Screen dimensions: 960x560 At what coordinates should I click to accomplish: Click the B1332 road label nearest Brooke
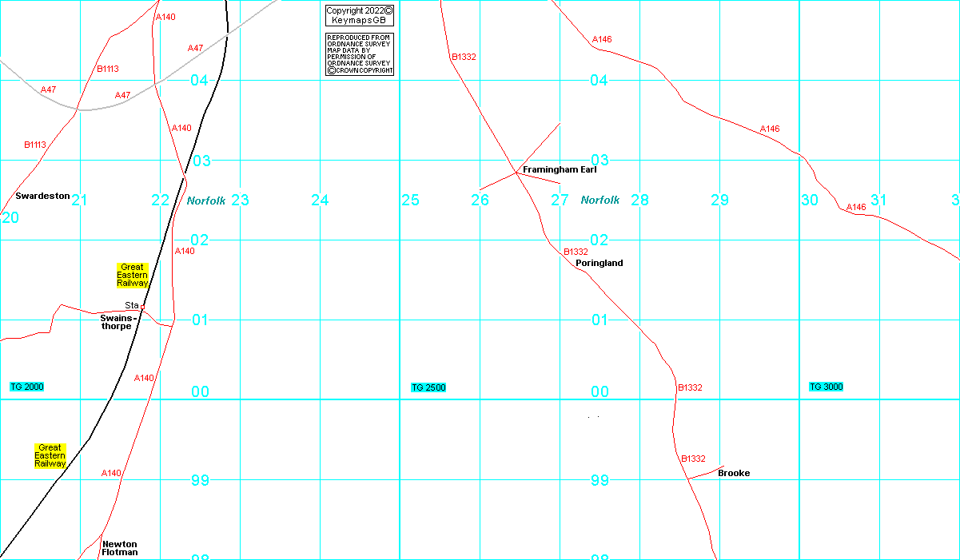coord(693,459)
